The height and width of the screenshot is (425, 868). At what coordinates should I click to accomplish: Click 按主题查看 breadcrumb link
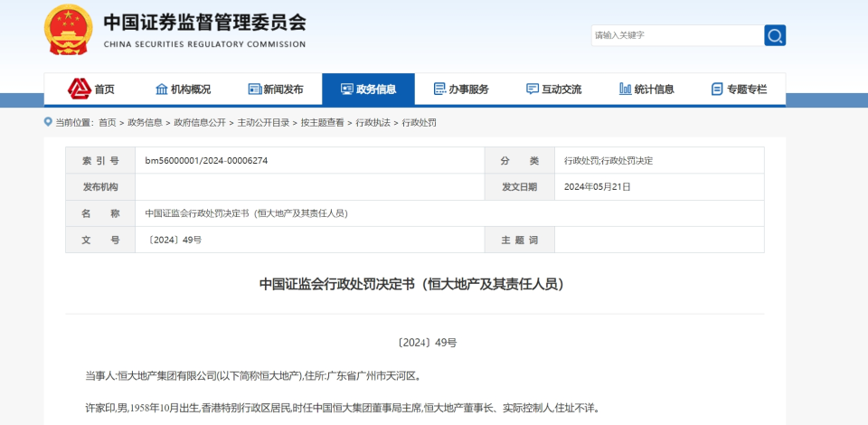point(322,123)
